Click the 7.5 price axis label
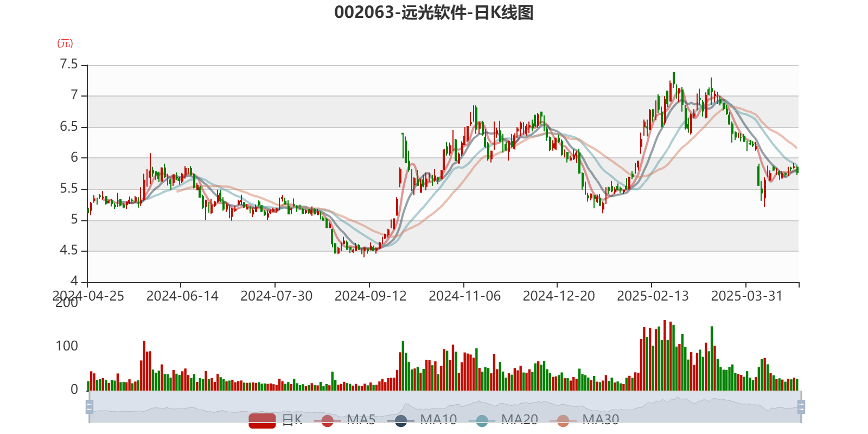 68,65
